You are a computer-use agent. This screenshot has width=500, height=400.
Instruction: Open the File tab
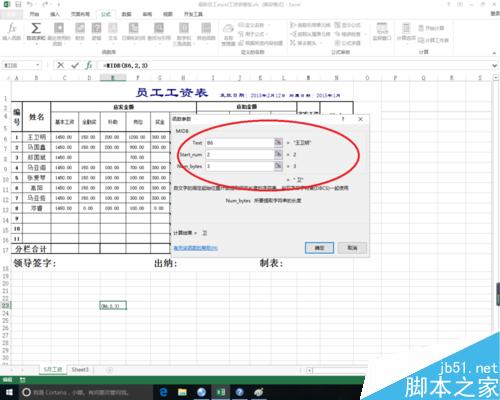(11, 14)
